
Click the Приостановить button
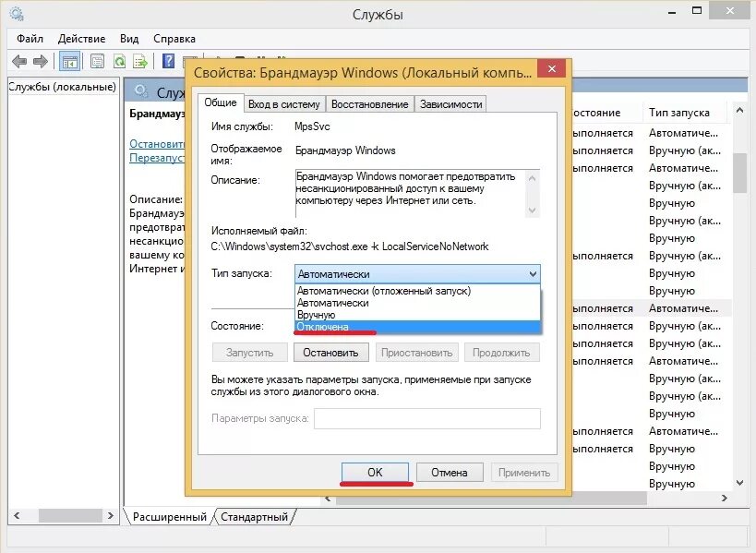coord(416,353)
